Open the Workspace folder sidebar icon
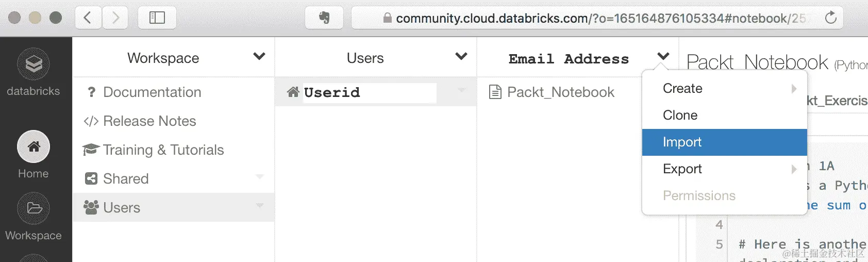868x262 pixels. coord(34,208)
